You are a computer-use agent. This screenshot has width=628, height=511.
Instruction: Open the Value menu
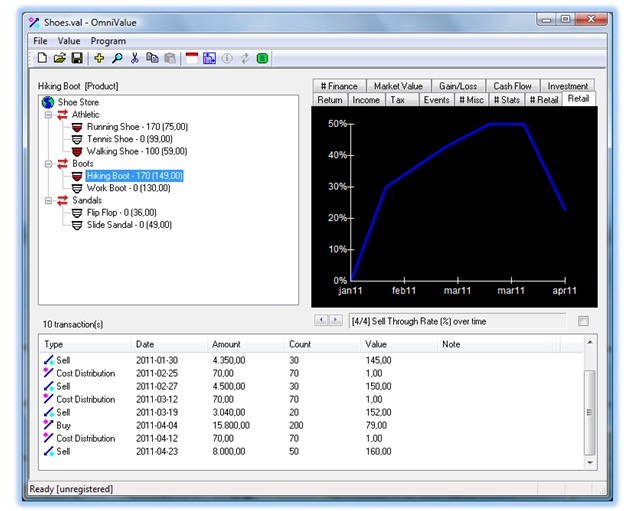[x=69, y=41]
